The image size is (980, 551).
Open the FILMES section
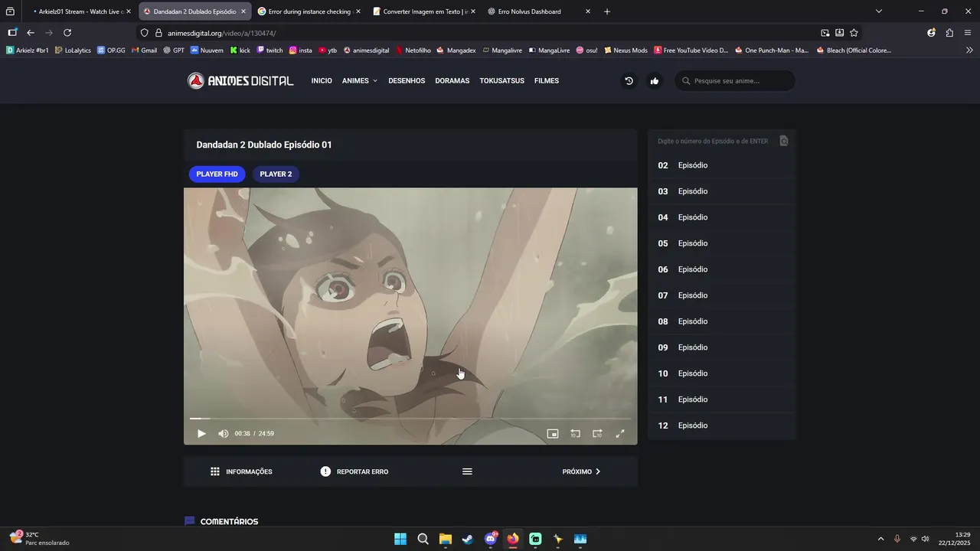tap(547, 81)
